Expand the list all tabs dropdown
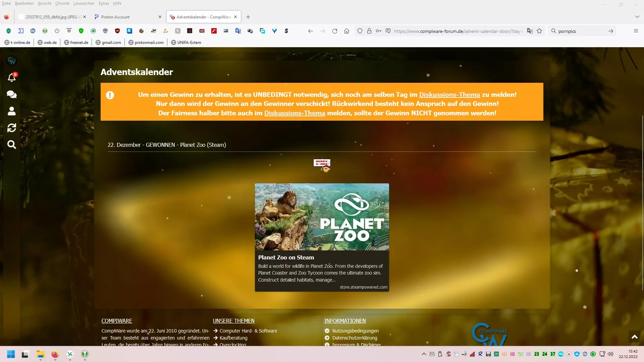 pos(637,17)
